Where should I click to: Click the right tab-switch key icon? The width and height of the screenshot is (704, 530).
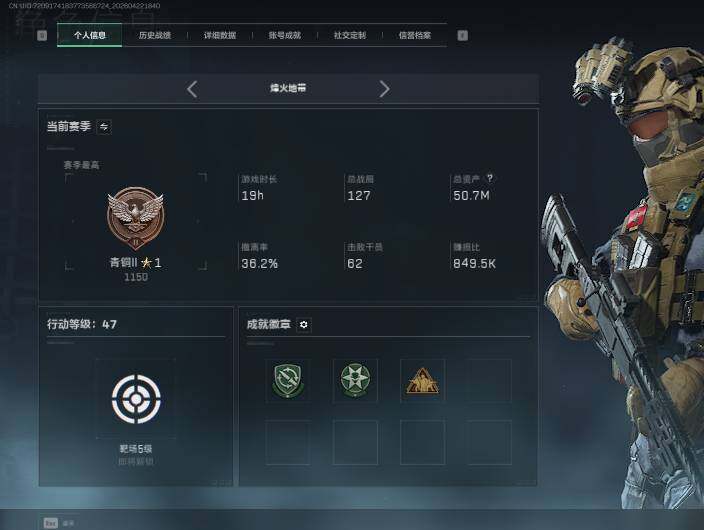point(462,35)
